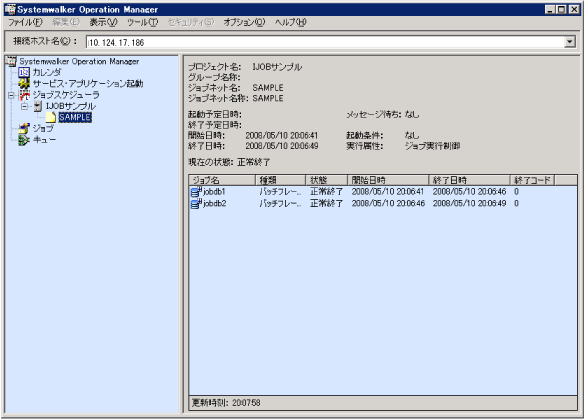
Task: Click jobdb2 end time 20:06:49
Action: coord(469,204)
